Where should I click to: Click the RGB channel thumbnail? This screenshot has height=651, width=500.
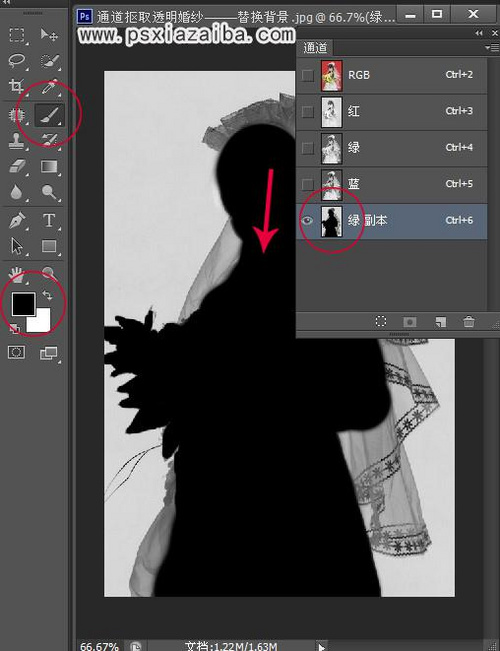(331, 76)
